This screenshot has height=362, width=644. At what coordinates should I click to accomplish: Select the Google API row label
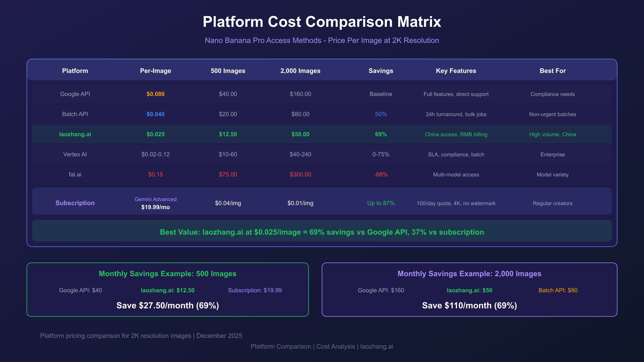click(75, 94)
